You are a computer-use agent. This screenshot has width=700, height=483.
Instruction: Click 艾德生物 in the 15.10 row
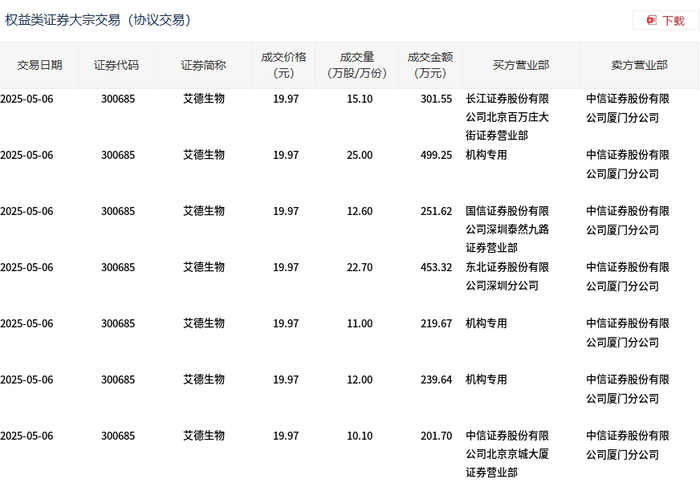pyautogui.click(x=204, y=99)
